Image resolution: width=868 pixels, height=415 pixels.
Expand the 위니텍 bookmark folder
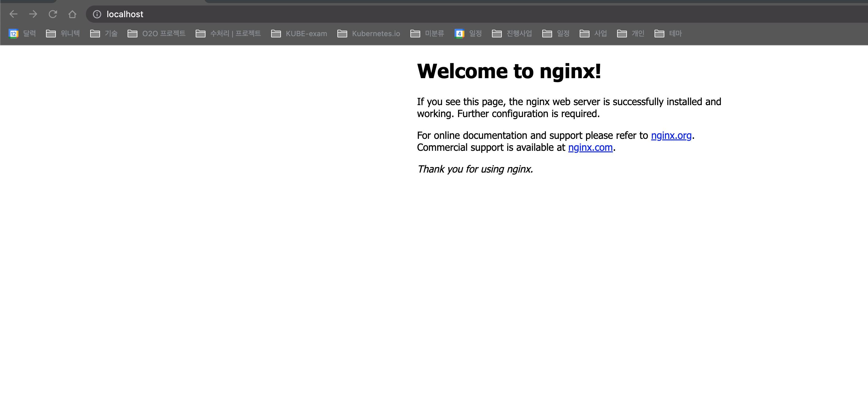coord(63,33)
